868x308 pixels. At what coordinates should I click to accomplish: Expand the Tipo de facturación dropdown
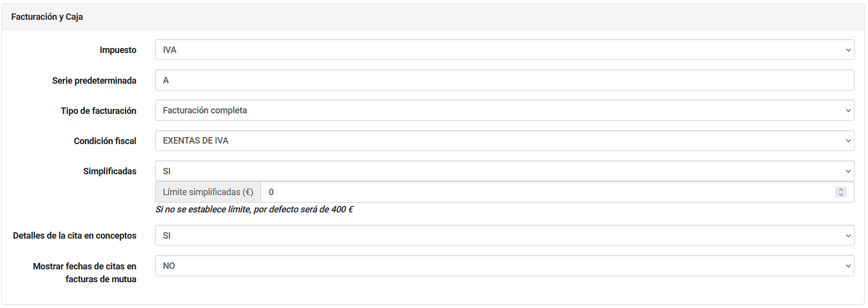click(x=504, y=110)
